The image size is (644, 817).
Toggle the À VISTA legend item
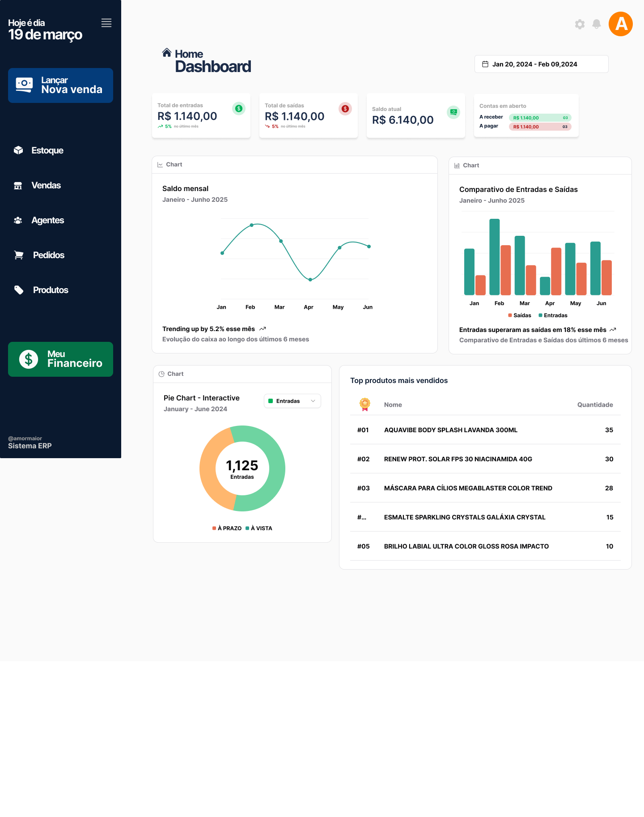tap(259, 528)
